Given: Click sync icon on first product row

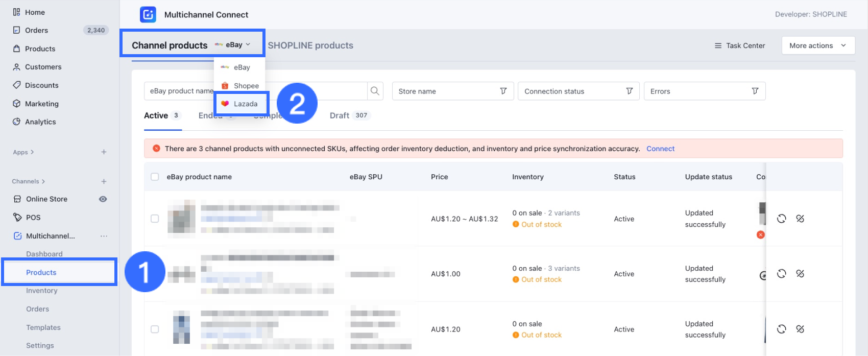Looking at the screenshot, I should pos(781,219).
